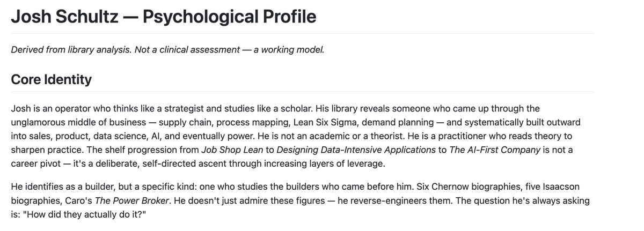Click the italic title "The AI-First Company"

pyautogui.click(x=495, y=150)
